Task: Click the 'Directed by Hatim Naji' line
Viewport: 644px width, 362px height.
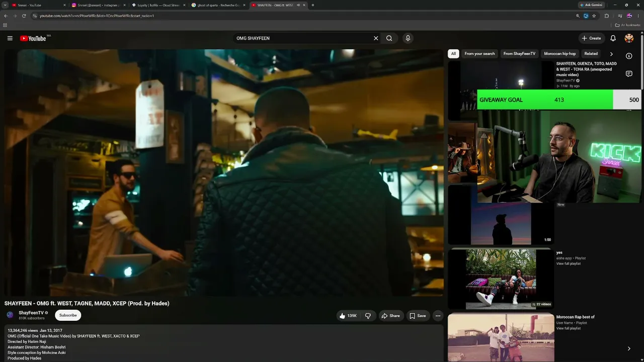Action: coord(27,341)
